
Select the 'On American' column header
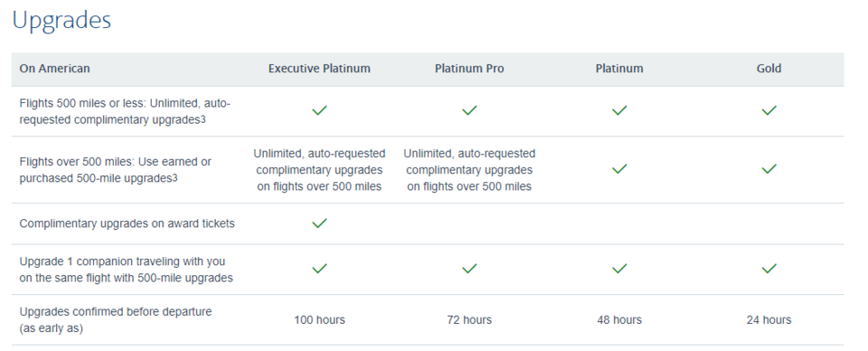click(x=55, y=69)
